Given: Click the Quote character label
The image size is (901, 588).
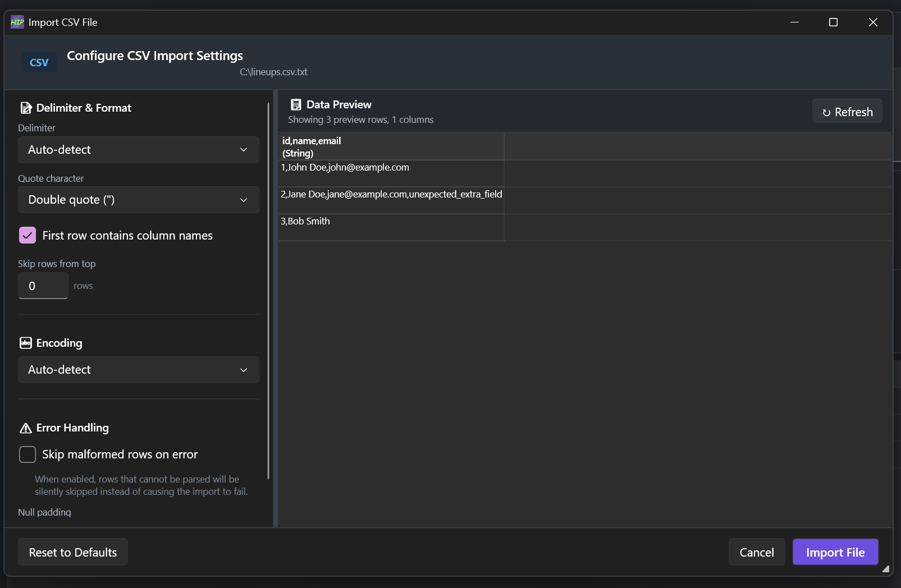Looking at the screenshot, I should click(51, 178).
